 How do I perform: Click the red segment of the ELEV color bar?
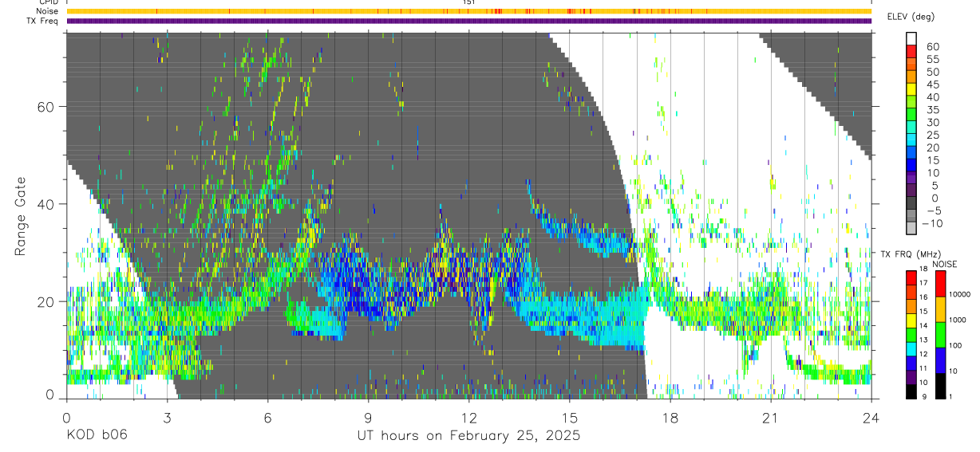[x=913, y=51]
